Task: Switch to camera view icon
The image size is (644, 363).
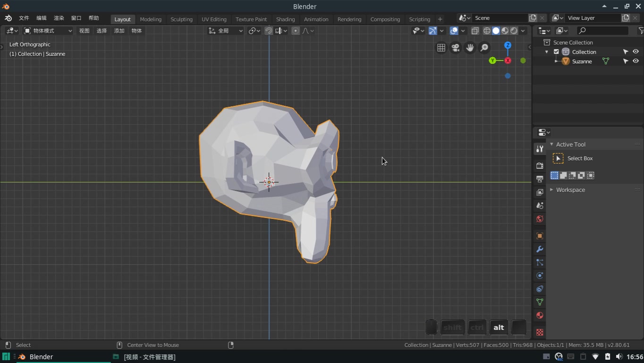Action: pyautogui.click(x=456, y=48)
